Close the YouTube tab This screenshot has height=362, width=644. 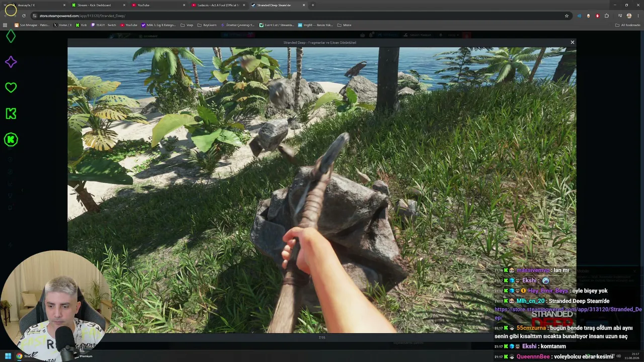[184, 5]
